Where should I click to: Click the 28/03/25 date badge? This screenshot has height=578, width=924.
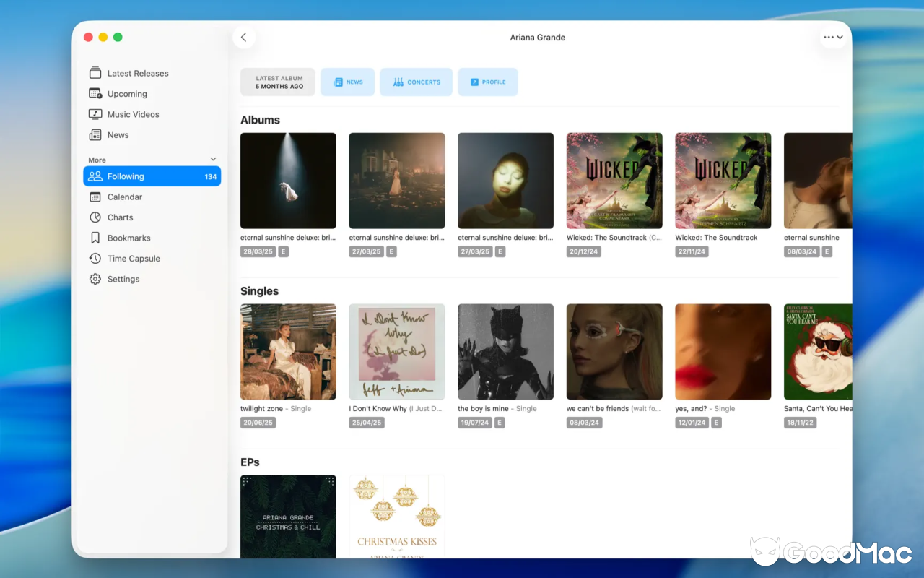click(258, 251)
